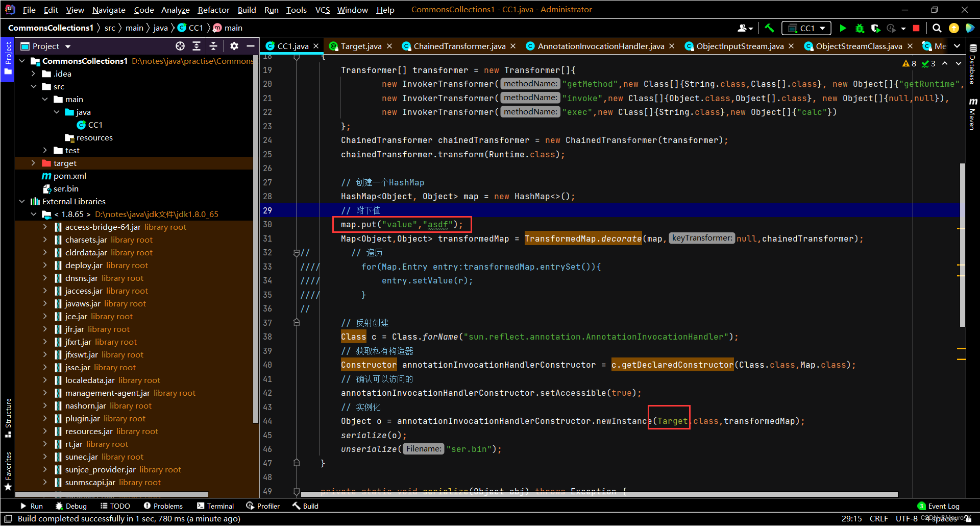Click the editor vertical scrollbar
The width and height of the screenshot is (980, 526).
tap(963, 245)
